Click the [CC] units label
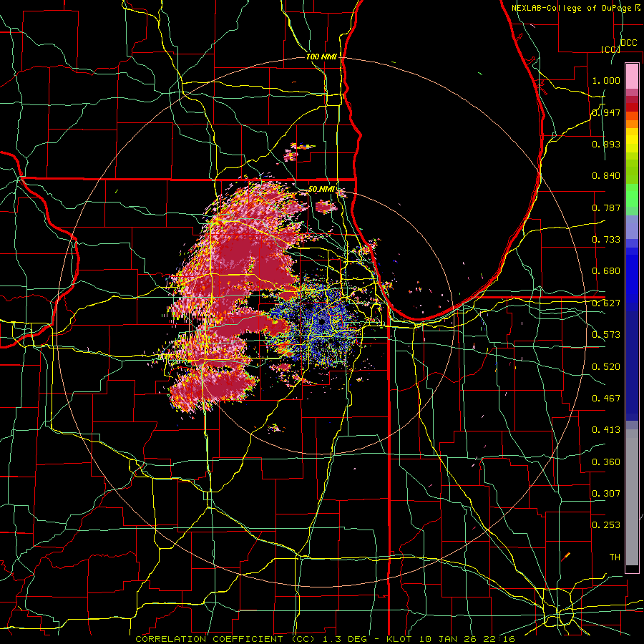This screenshot has width=644, height=644. (x=610, y=49)
